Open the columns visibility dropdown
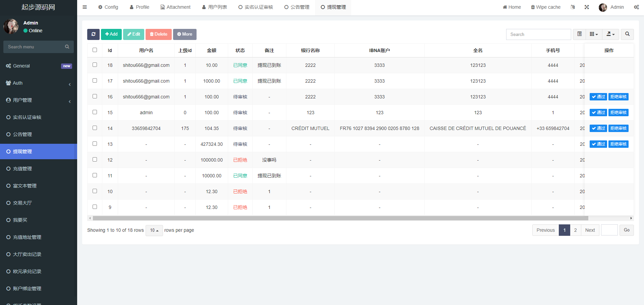This screenshot has width=644, height=305. point(594,34)
